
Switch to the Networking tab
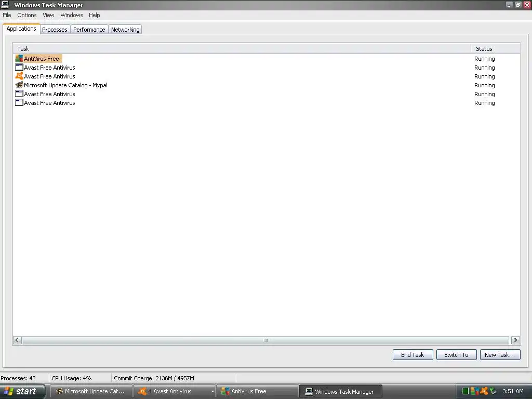[x=125, y=30]
